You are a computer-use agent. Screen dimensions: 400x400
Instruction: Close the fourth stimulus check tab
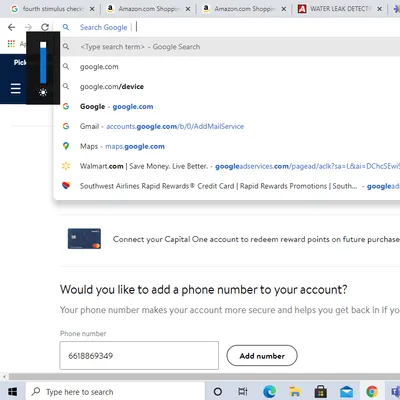(92, 9)
